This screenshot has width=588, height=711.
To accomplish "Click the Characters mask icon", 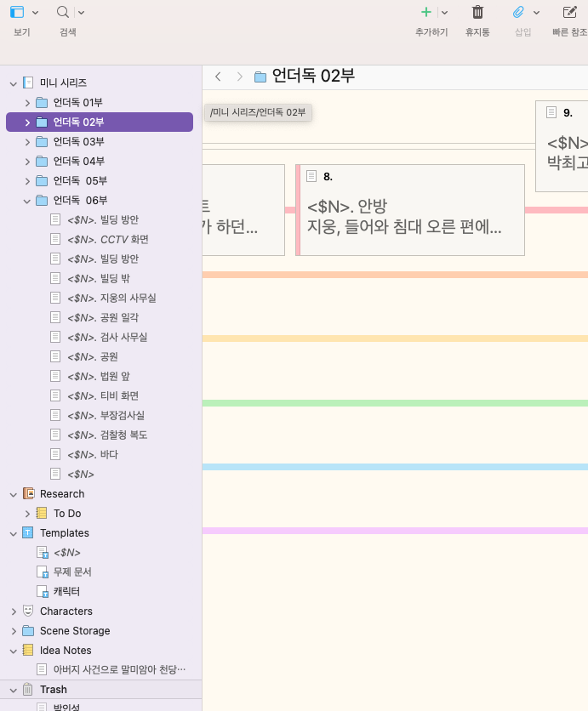I will pos(28,611).
